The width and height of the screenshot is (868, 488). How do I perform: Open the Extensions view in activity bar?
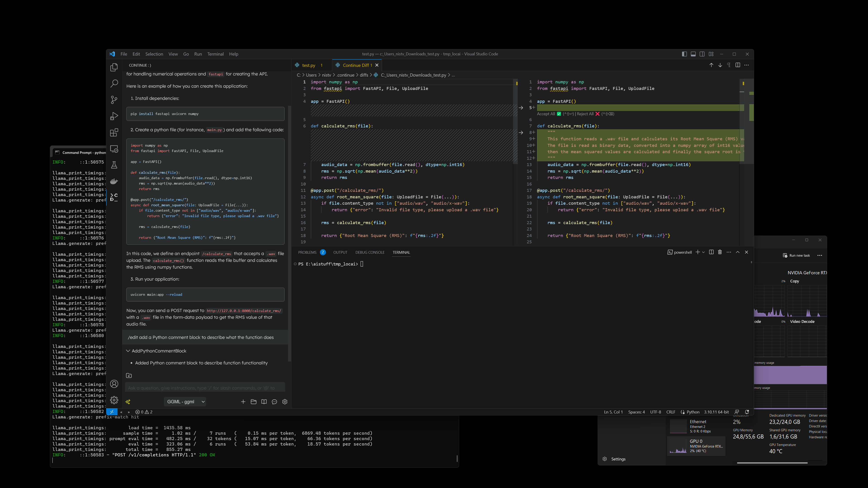114,132
